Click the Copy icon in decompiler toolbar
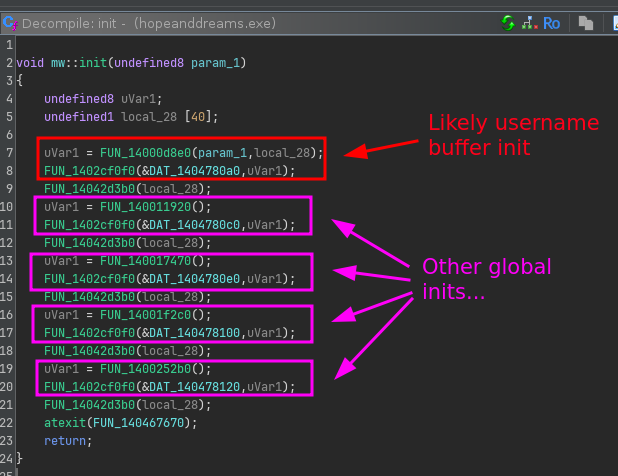Viewport: 618px width, 476px height. click(586, 21)
